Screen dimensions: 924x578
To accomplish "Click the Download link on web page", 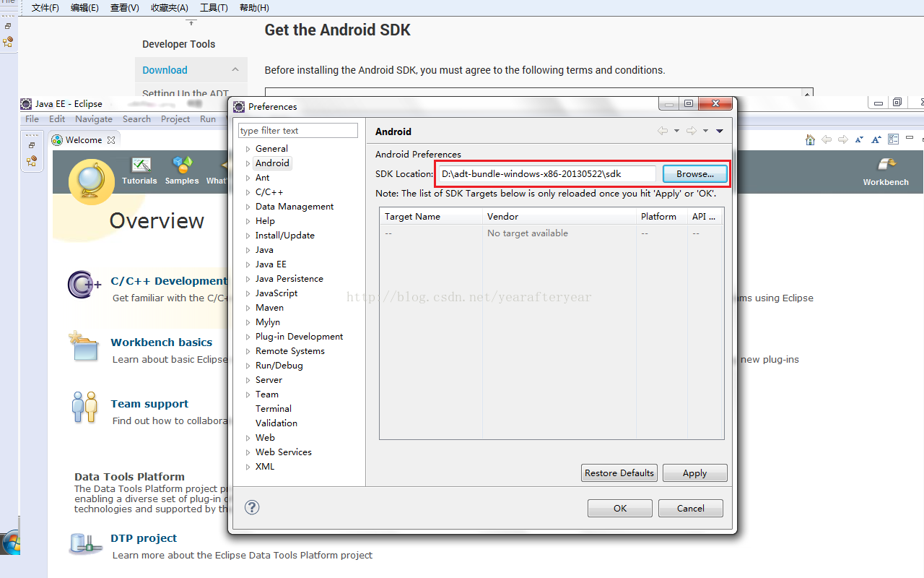I will [165, 70].
